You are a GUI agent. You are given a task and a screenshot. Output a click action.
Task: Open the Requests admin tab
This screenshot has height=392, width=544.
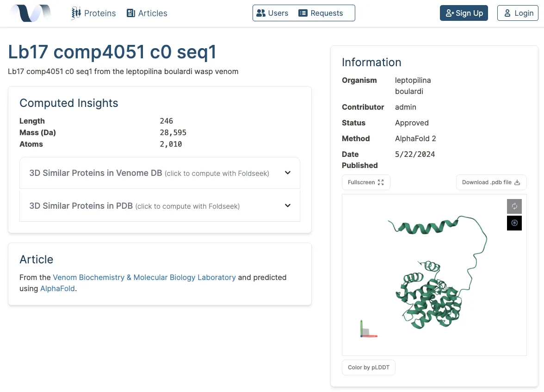pos(321,13)
